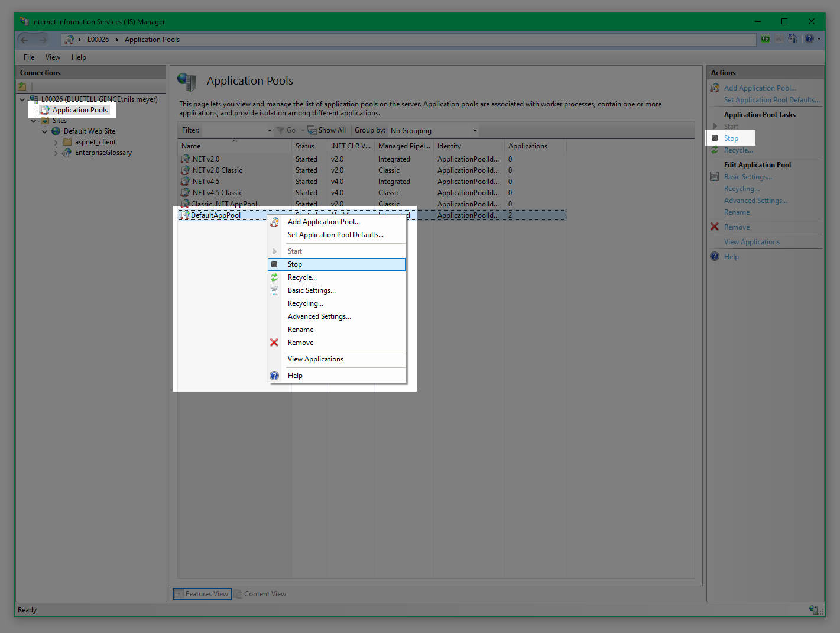Open the Filter dropdown arrow
Image resolution: width=840 pixels, height=633 pixels.
coord(270,131)
